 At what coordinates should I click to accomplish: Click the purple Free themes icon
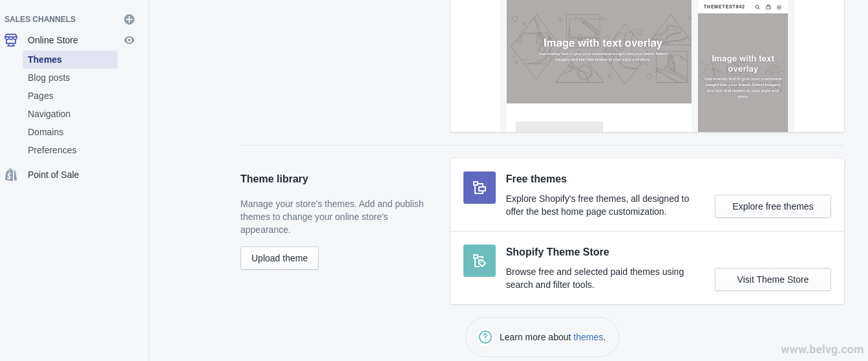point(480,188)
